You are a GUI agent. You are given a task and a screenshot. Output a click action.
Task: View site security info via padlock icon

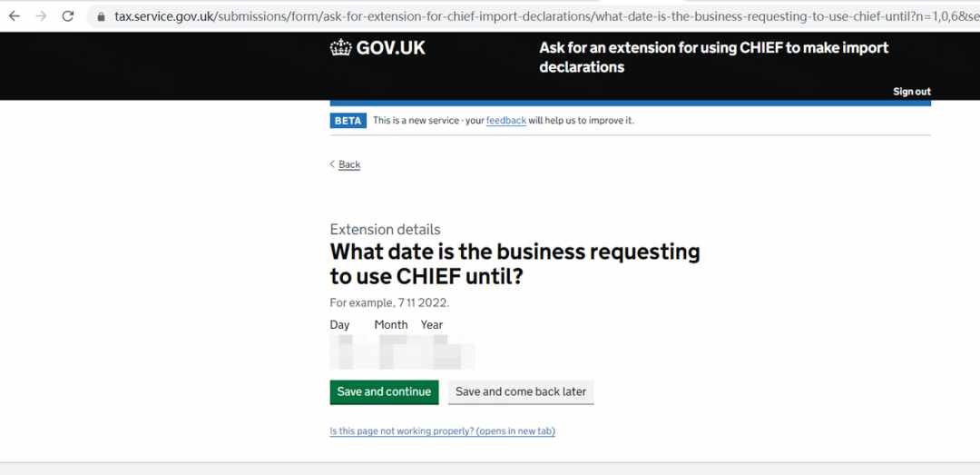pyautogui.click(x=102, y=17)
